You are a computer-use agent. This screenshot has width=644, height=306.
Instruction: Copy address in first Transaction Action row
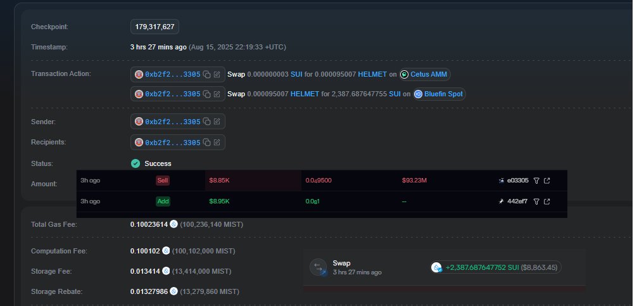[207, 74]
